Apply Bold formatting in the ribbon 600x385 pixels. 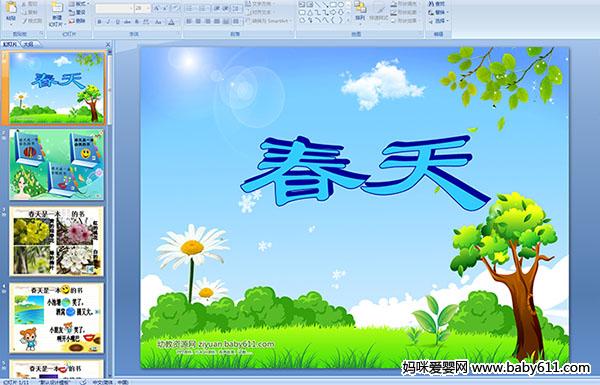(x=99, y=22)
